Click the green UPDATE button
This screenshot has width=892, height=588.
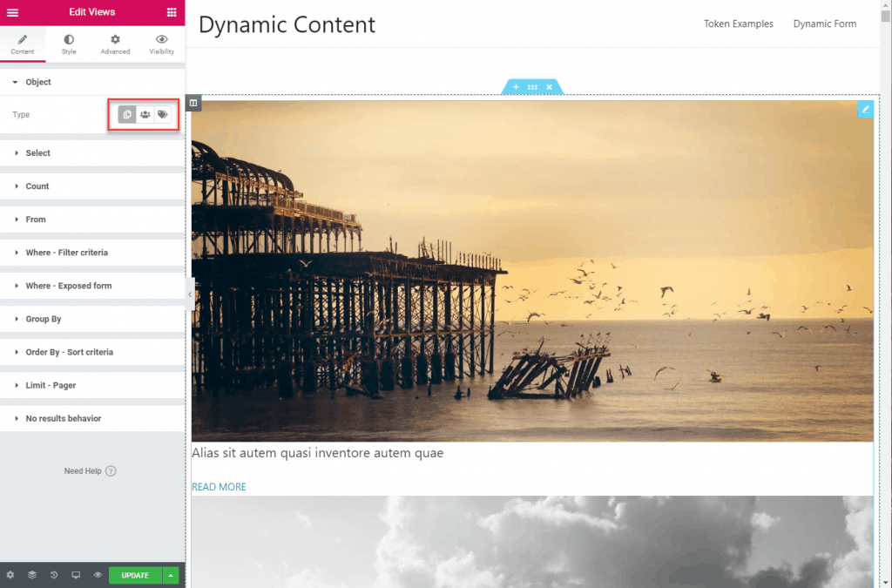pos(135,575)
